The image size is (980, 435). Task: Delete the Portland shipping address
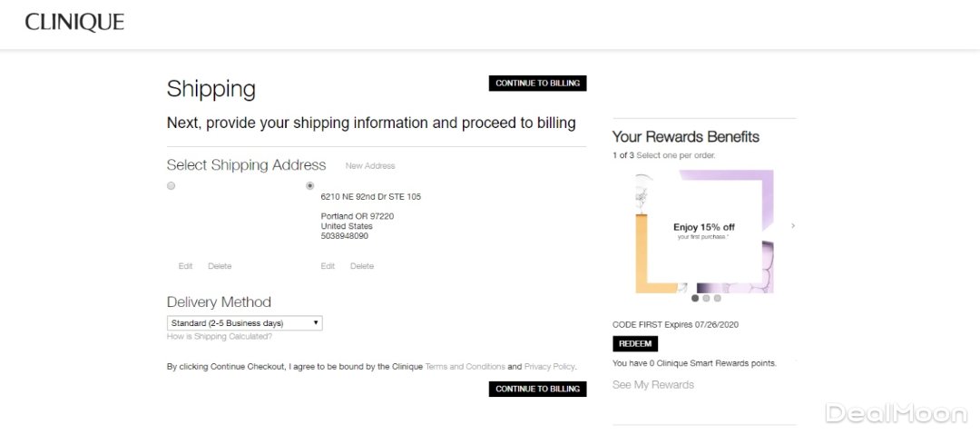click(362, 266)
